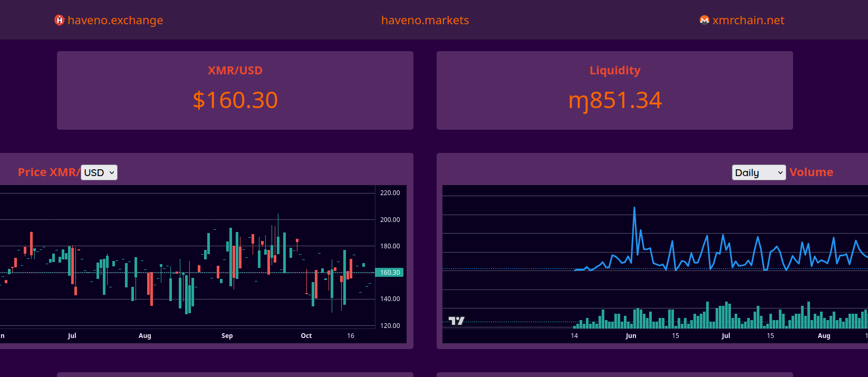The height and width of the screenshot is (377, 868).
Task: Click the 14 date label on volume chart
Action: pyautogui.click(x=574, y=336)
